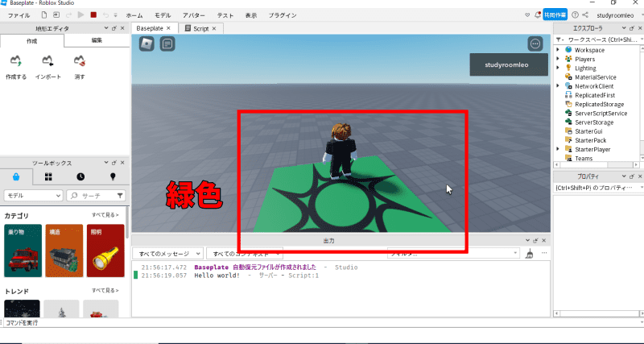
Task: Click the Explorer filter funnel icon
Action: 559,39
